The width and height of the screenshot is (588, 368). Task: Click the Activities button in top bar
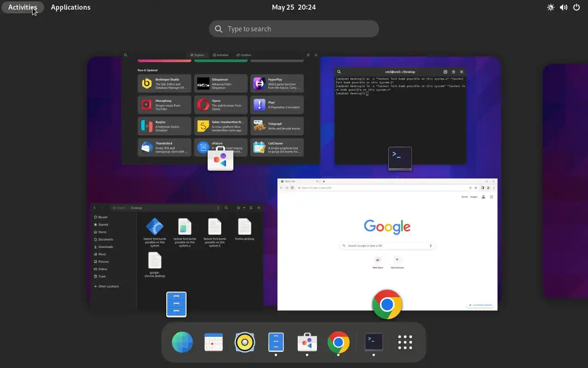pyautogui.click(x=23, y=7)
